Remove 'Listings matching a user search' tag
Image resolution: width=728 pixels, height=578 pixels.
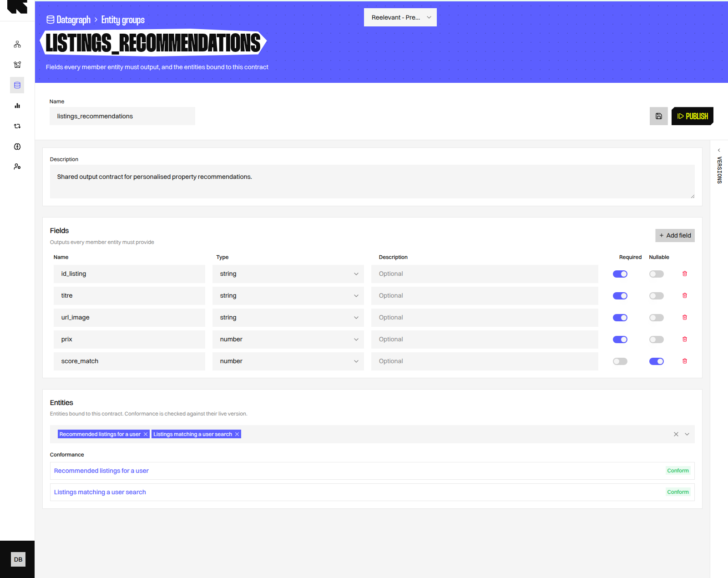(x=237, y=434)
